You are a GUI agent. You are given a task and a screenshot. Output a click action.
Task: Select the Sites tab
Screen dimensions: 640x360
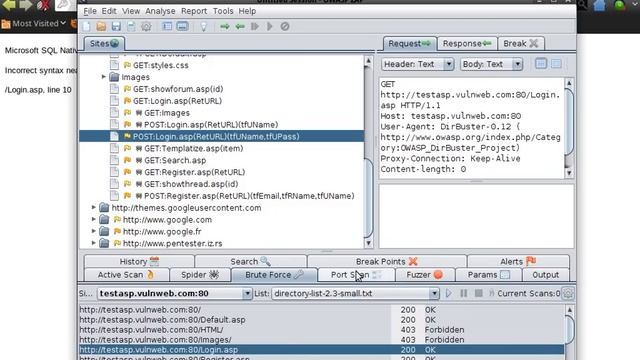(x=104, y=43)
